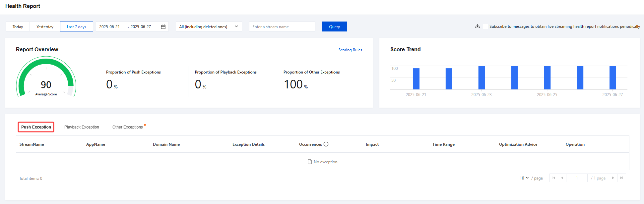Expand the stream status filter dropdown
Screen dimensions: 644x204
209,27
